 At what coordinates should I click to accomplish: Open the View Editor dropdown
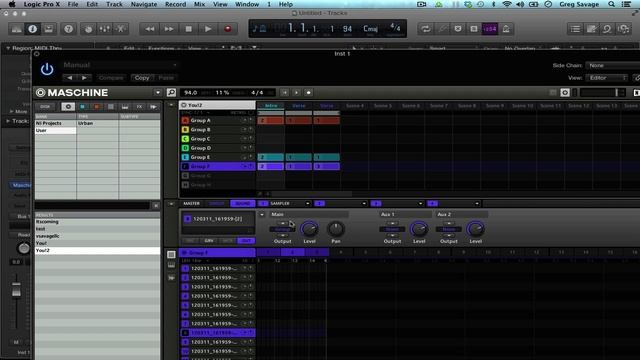[607, 78]
